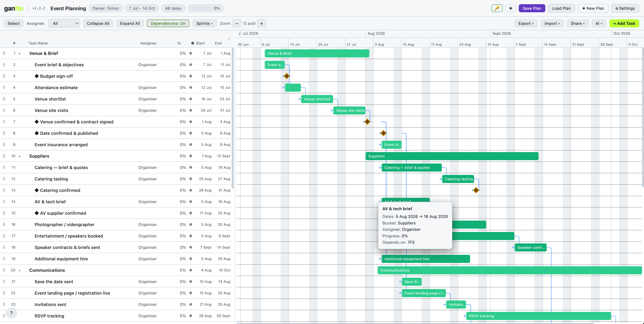Click the overall 0% progress bar

coord(205,8)
